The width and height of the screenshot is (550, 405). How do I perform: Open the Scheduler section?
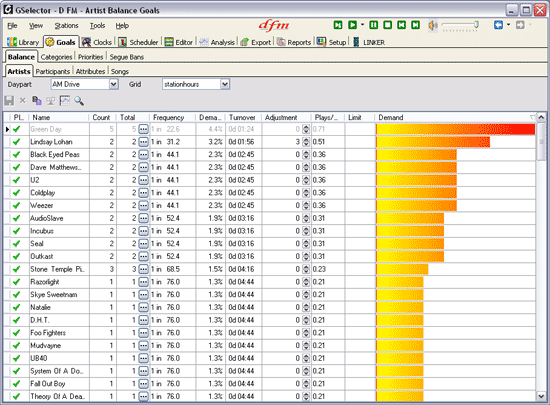tap(138, 42)
